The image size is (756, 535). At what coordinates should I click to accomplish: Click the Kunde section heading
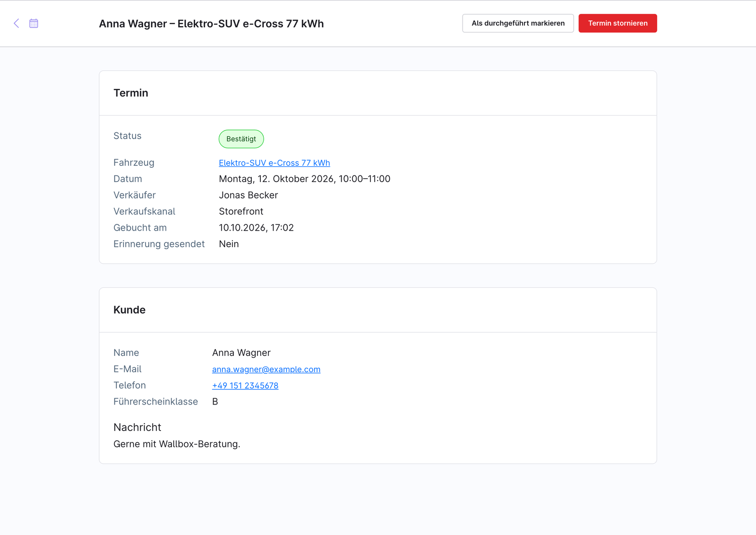[129, 310]
